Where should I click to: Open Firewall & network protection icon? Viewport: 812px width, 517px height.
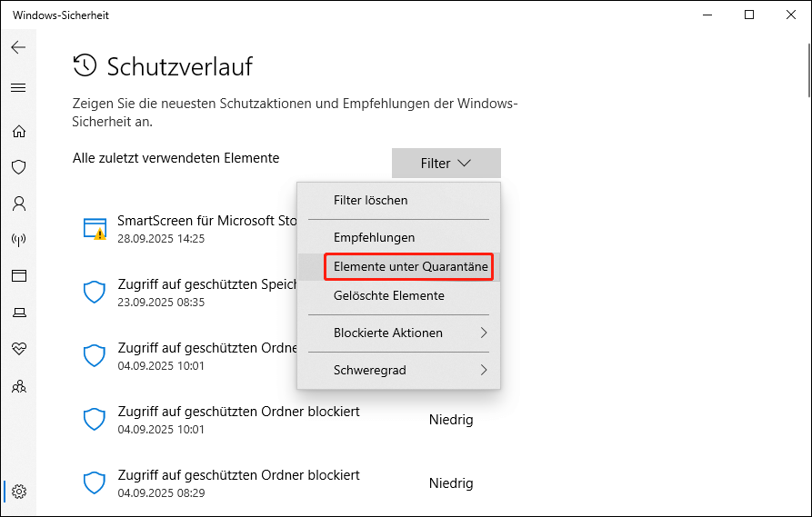pyautogui.click(x=18, y=240)
